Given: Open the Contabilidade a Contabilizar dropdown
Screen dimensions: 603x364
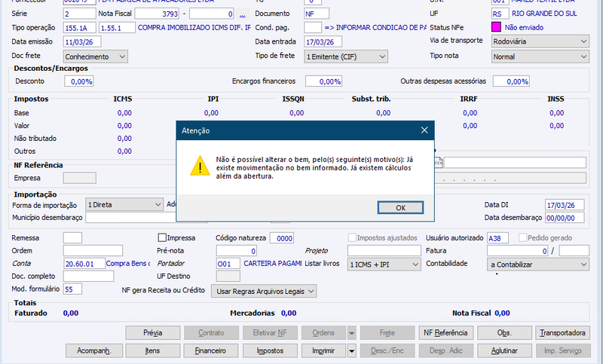Looking at the screenshot, I should [538, 265].
